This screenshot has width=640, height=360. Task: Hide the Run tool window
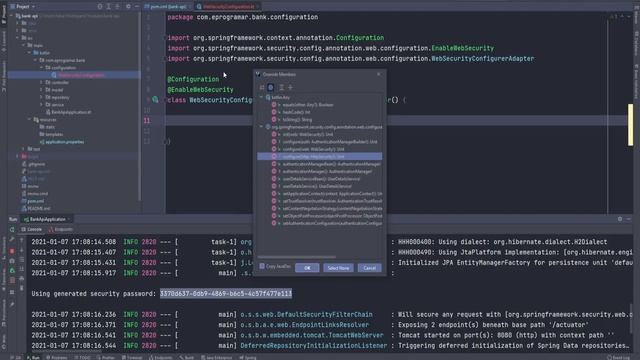(629, 219)
